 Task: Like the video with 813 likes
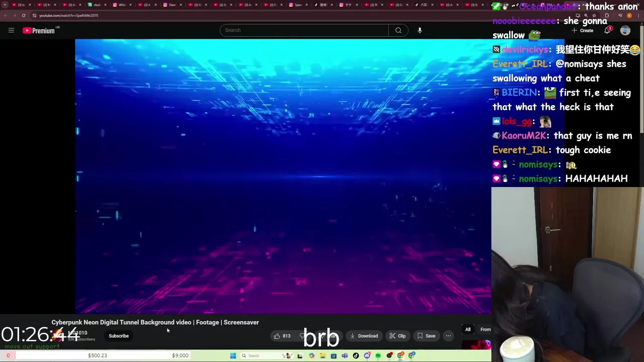coord(282,336)
